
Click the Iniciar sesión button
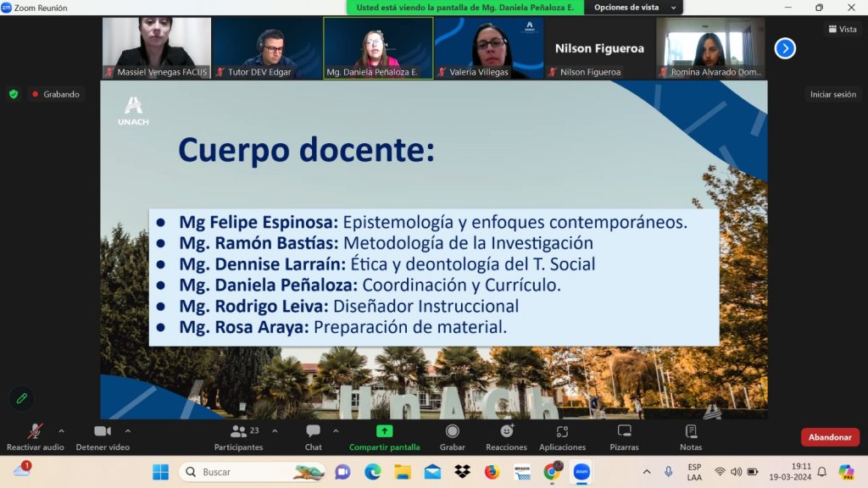click(x=832, y=95)
